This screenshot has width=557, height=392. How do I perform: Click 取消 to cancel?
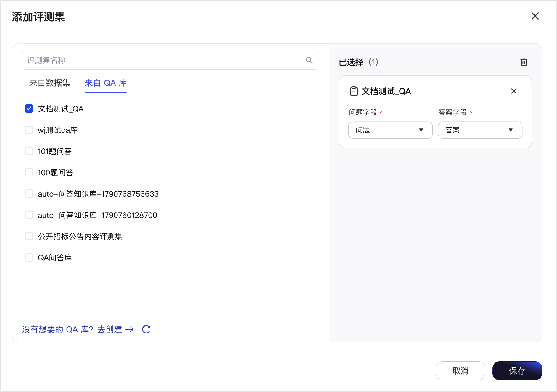coord(460,371)
